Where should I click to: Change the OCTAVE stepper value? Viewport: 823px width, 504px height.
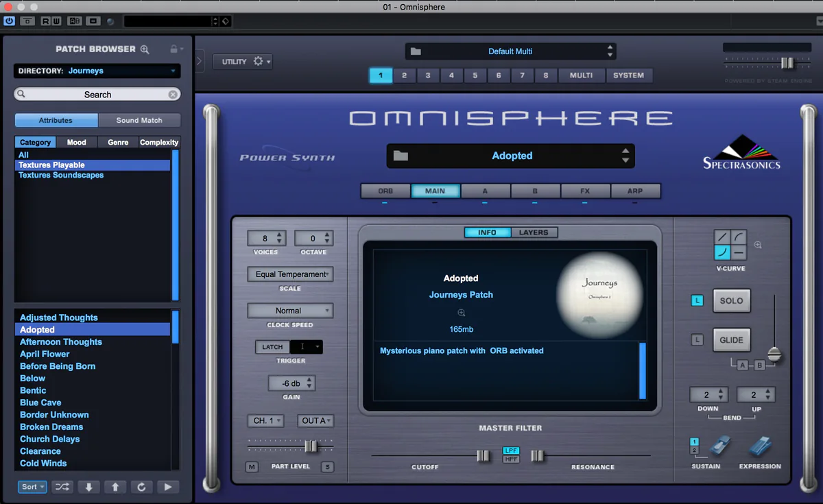coord(327,239)
